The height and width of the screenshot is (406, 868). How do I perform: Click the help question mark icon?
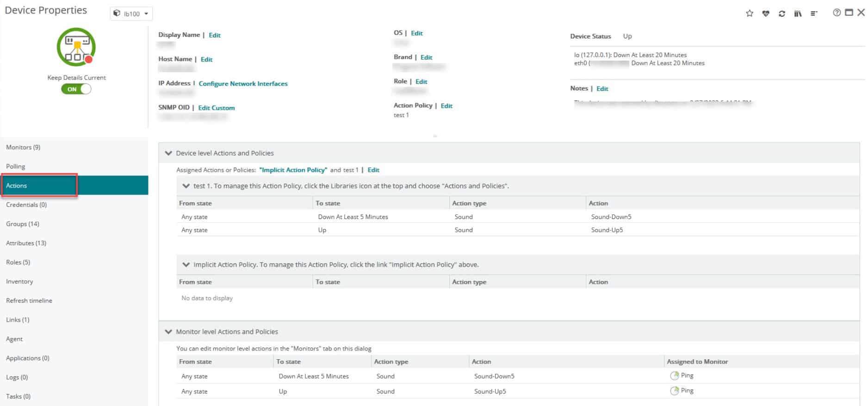coord(837,13)
